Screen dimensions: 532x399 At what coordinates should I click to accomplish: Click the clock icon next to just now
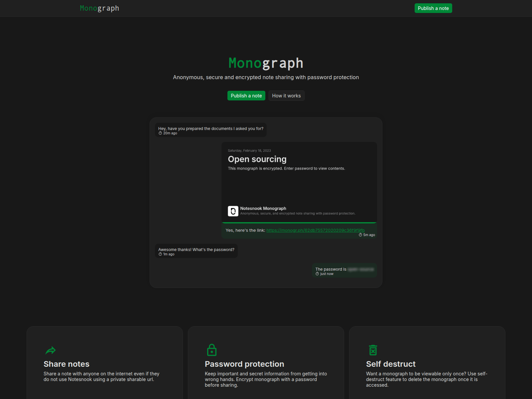[317, 274]
